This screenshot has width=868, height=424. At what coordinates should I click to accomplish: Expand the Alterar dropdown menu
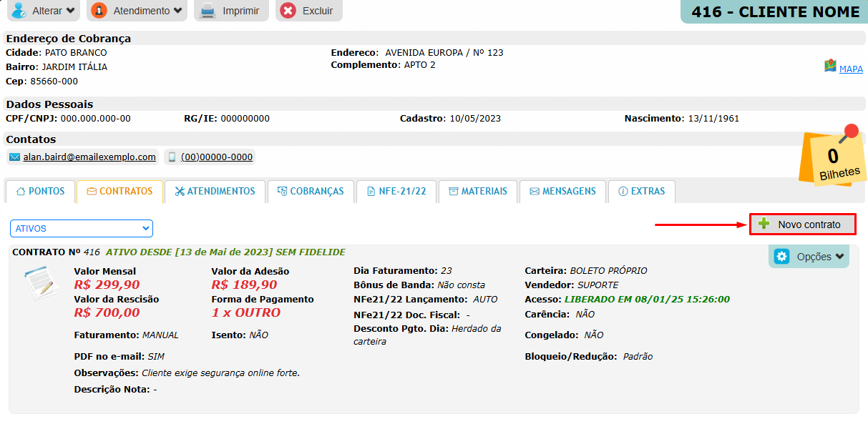point(44,11)
